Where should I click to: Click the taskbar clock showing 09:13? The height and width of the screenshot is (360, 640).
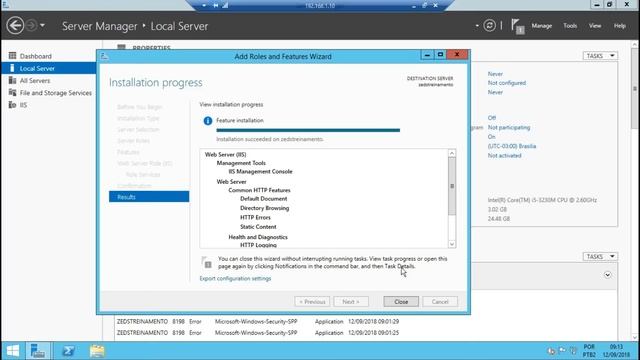[616, 351]
